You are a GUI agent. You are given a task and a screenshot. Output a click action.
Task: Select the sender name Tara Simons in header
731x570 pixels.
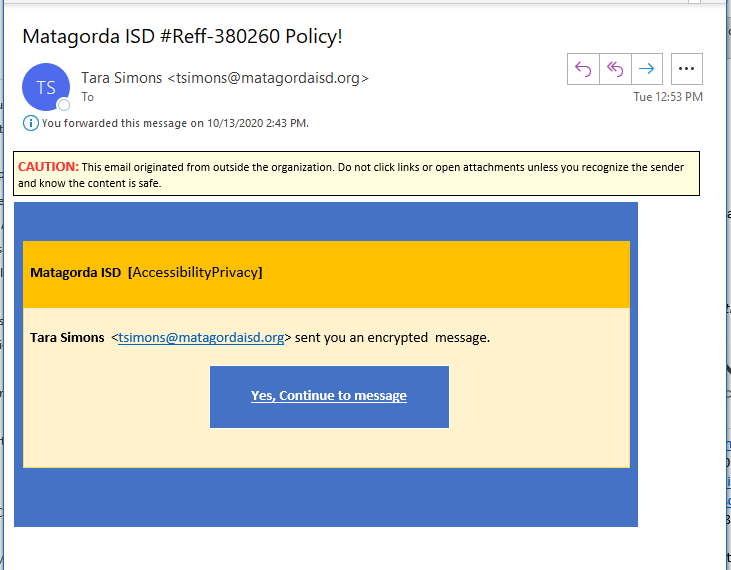coord(122,78)
